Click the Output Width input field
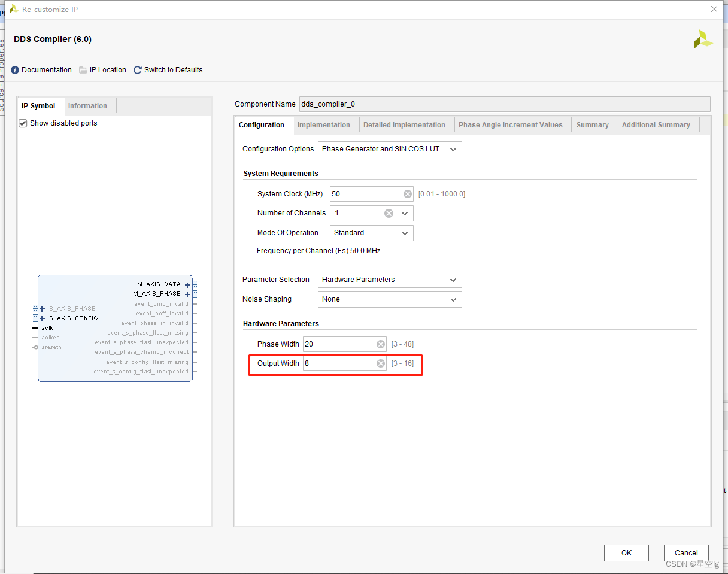Screen dimensions: 728x574 345,363
